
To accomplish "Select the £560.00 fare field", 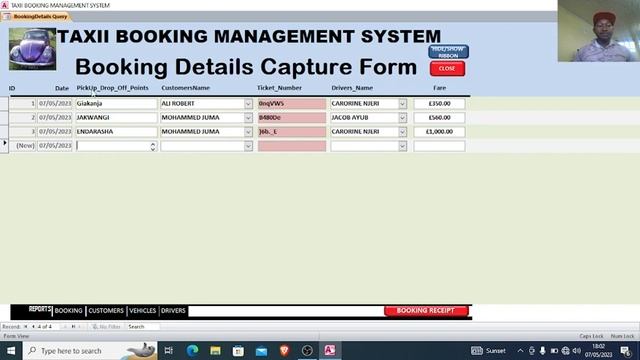I will (439, 118).
